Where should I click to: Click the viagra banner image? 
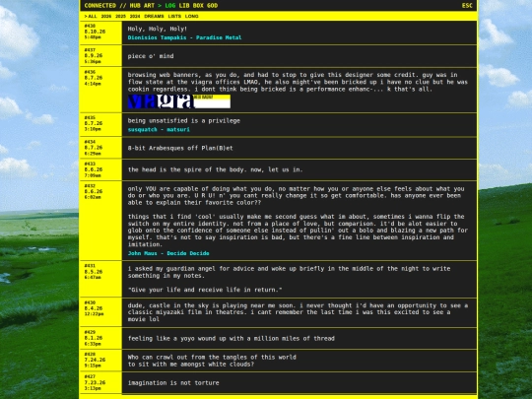point(179,101)
